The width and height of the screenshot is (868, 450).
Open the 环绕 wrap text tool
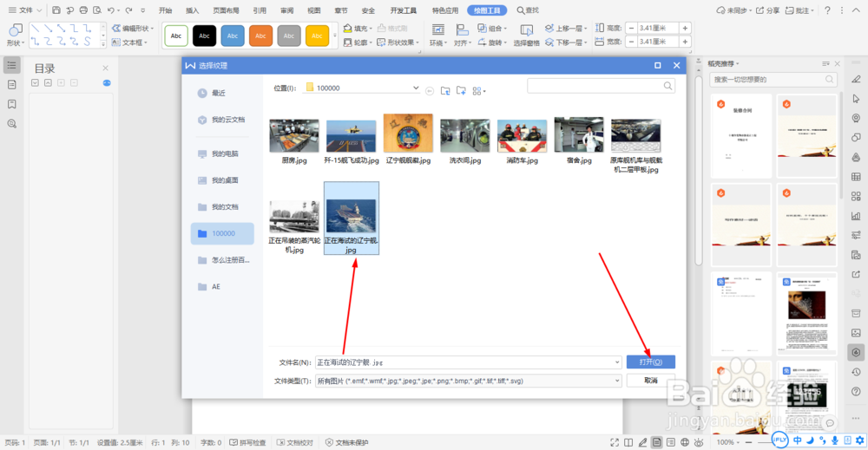pyautogui.click(x=439, y=35)
